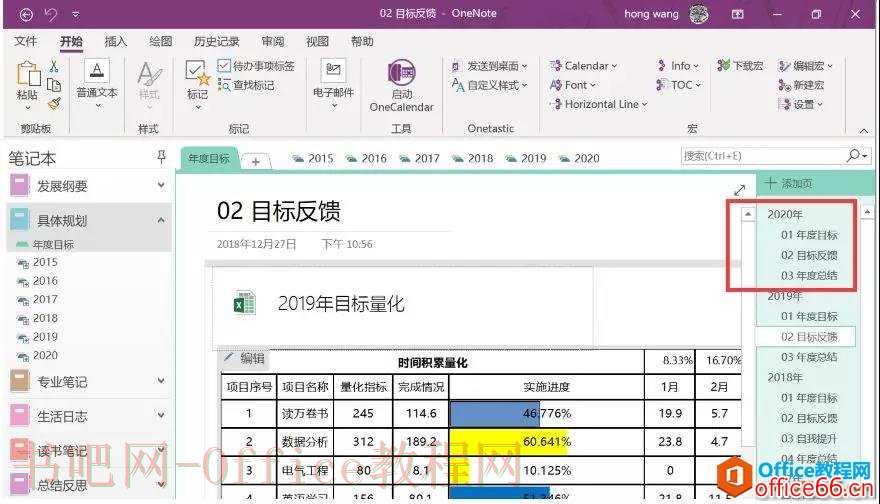Click the add new section plus tab
This screenshot has height=504, width=880.
[255, 162]
